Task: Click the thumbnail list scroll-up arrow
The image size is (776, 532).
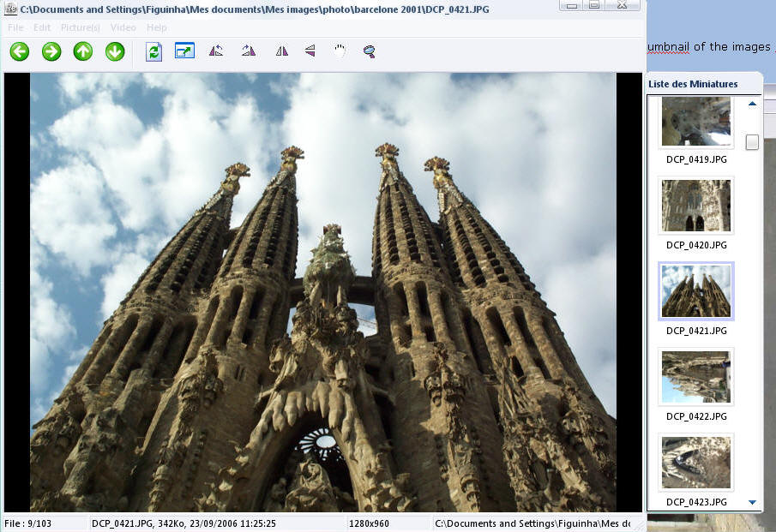Action: click(752, 104)
